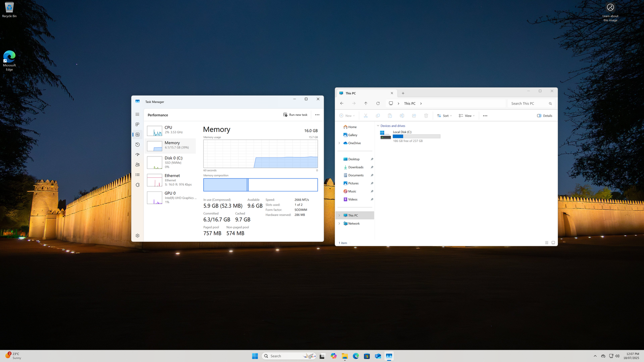Refresh the This PC folder view
Viewport: 644px width, 362px height.
tap(378, 103)
